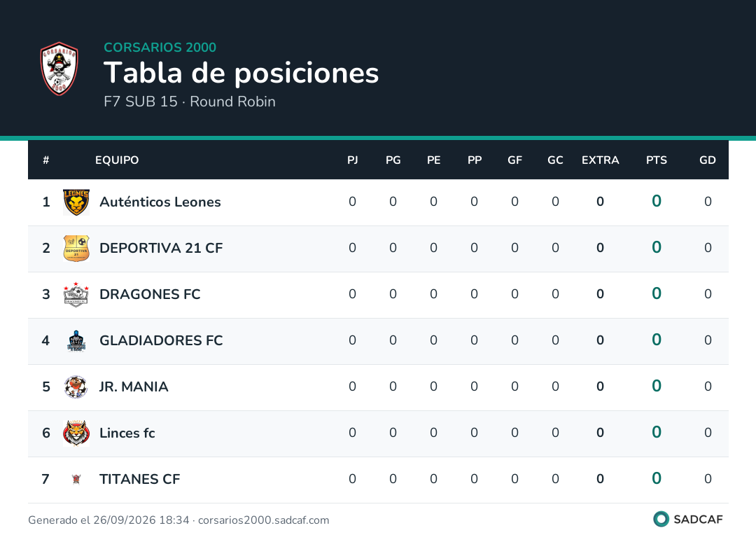Click the Corsarios 2000 pirate skull logo
756x556 pixels.
click(x=59, y=69)
